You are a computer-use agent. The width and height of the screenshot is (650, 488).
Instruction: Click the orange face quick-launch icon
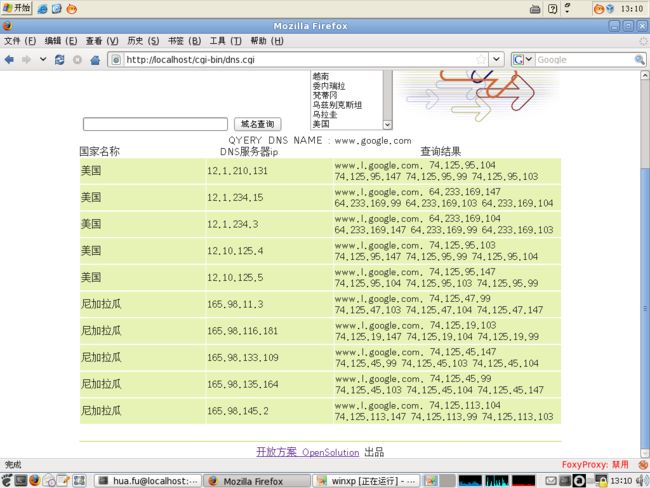(x=71, y=9)
